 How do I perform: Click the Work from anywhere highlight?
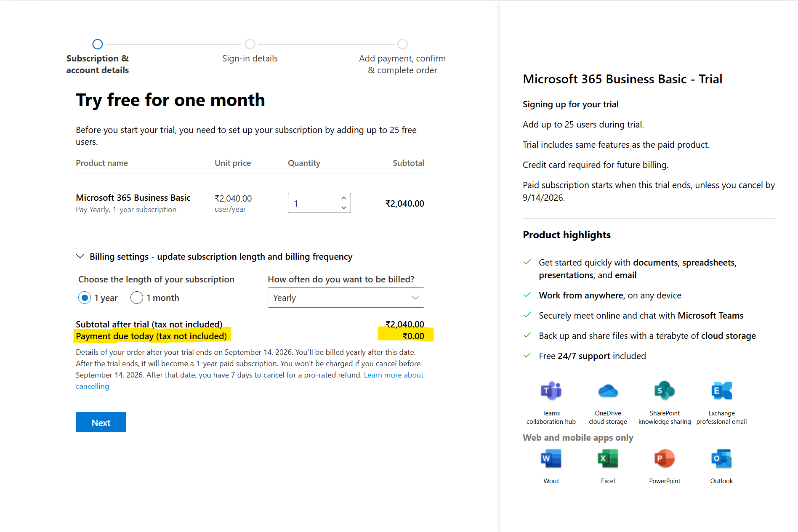[610, 295]
